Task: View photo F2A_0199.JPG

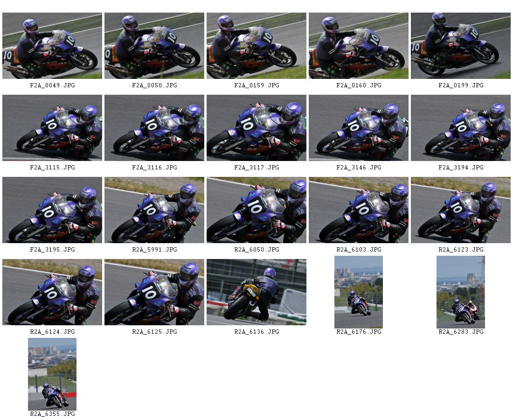Action: click(x=461, y=46)
